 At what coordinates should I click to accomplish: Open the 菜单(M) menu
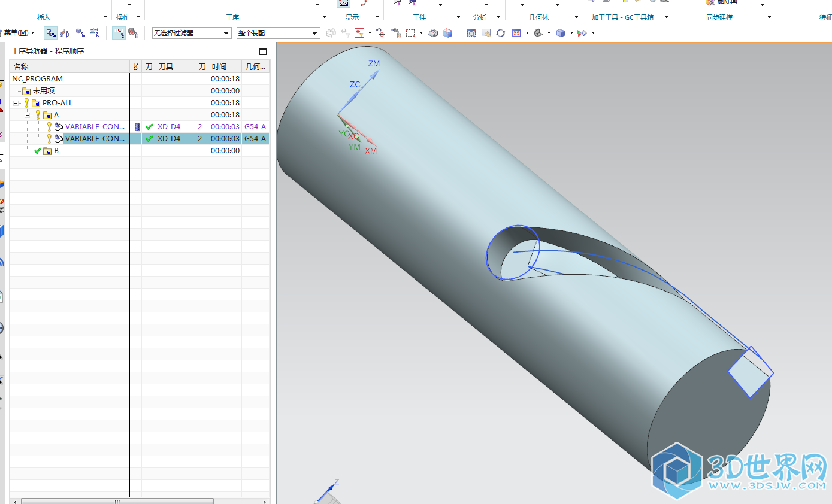tap(18, 32)
